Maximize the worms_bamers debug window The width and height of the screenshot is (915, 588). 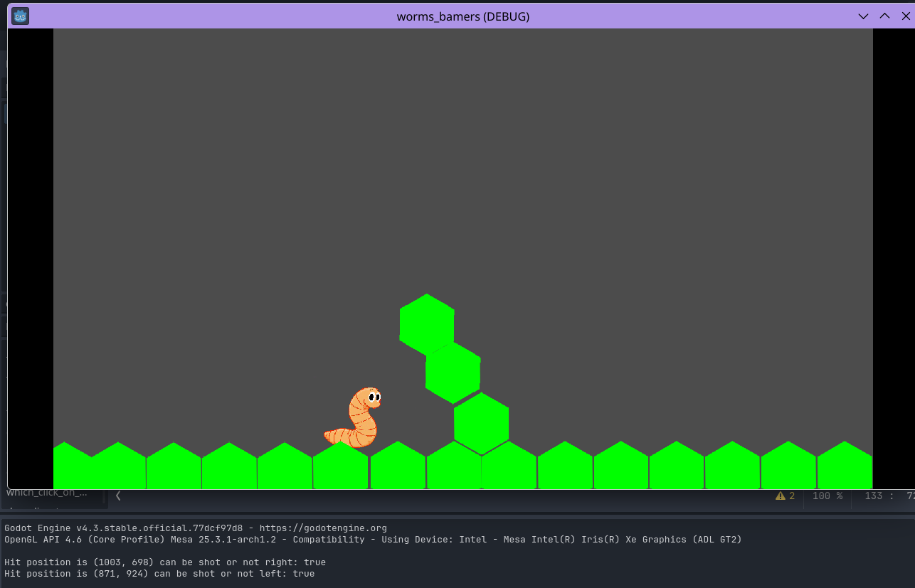click(x=884, y=16)
